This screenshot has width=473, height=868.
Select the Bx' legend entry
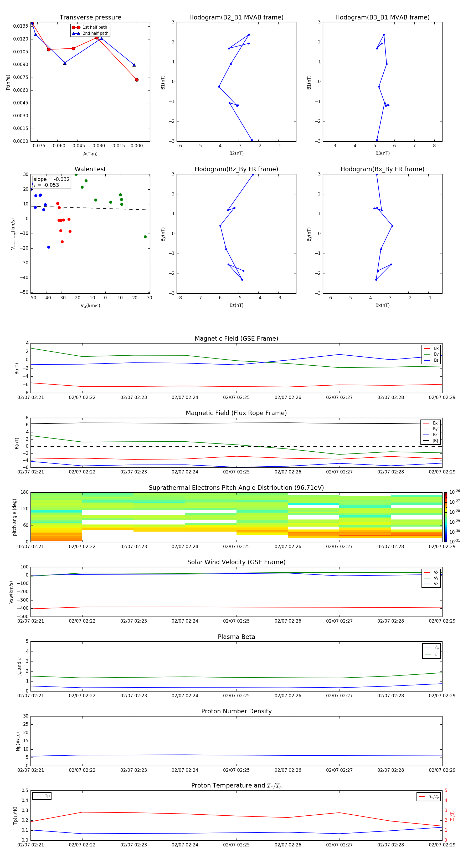pos(431,423)
